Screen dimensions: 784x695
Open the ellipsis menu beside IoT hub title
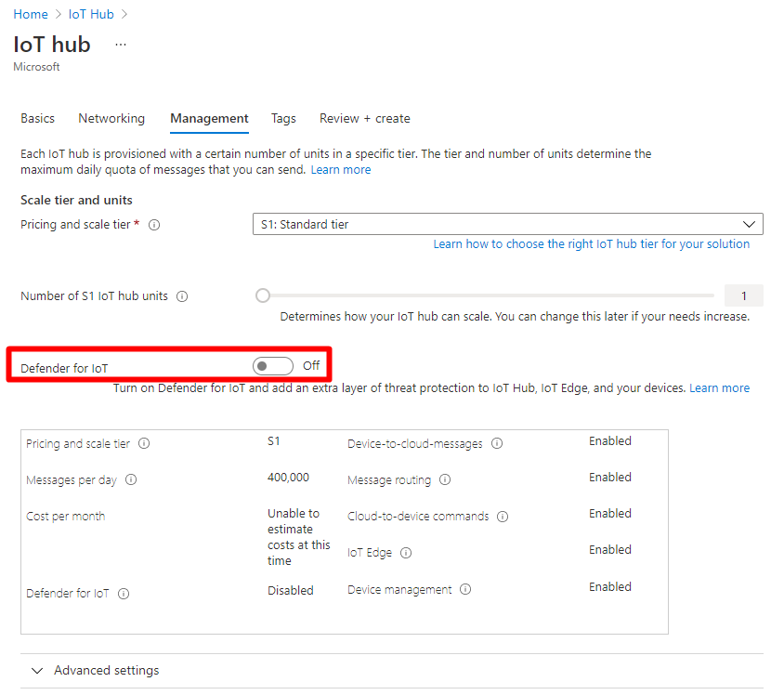click(120, 44)
